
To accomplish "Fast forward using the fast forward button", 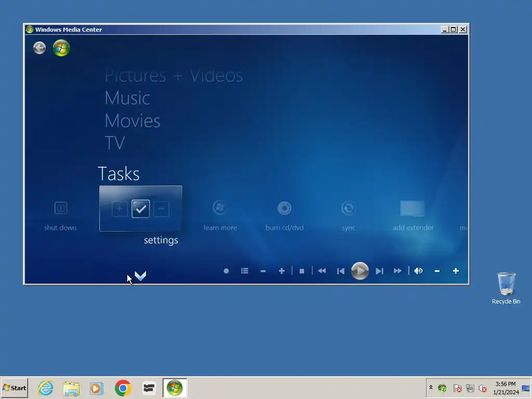I will tap(397, 271).
